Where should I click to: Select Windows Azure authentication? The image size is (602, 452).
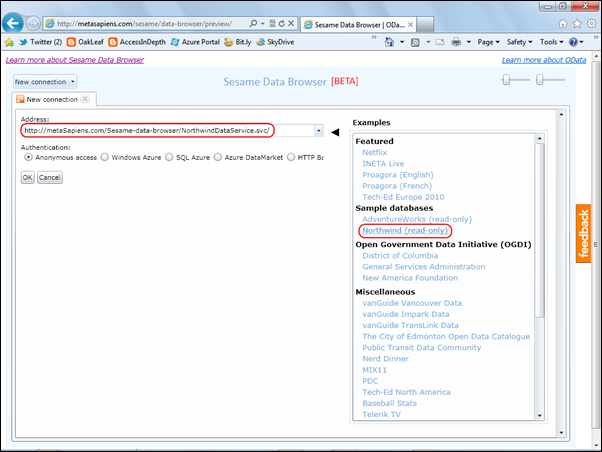tap(105, 157)
